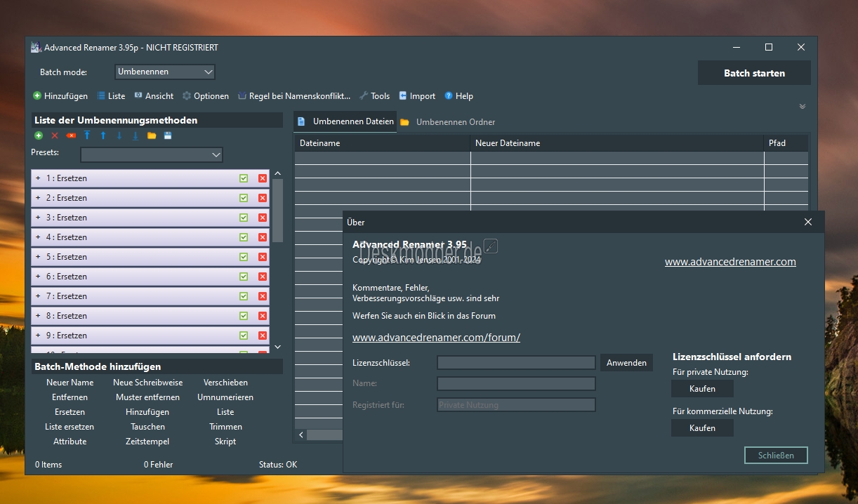Click Schließen in the Über dialog

[776, 456]
